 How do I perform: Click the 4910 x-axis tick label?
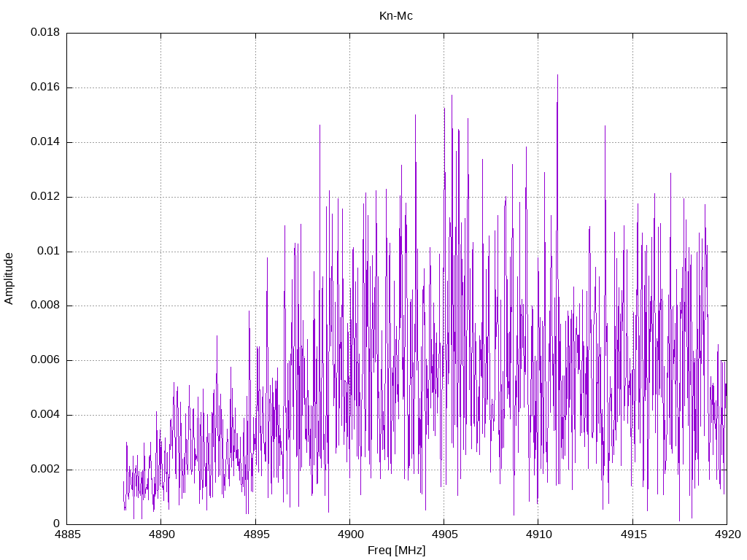coord(538,534)
